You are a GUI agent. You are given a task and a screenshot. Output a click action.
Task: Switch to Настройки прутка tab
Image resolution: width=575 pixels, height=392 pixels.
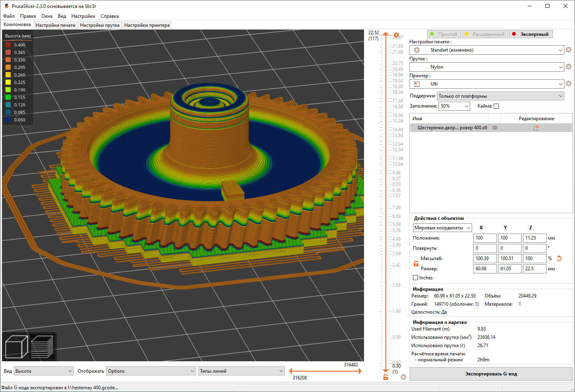click(100, 25)
